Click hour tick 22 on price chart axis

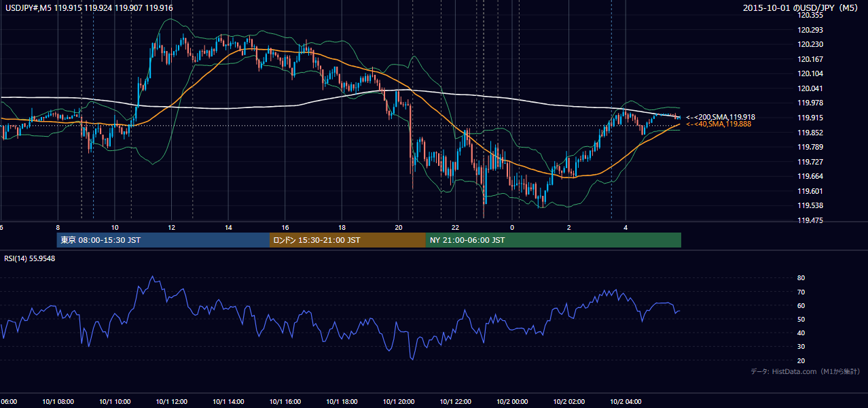click(x=455, y=227)
